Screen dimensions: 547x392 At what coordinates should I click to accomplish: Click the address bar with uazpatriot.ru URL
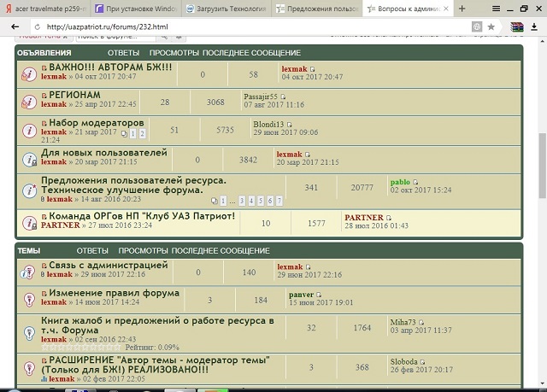(256, 27)
